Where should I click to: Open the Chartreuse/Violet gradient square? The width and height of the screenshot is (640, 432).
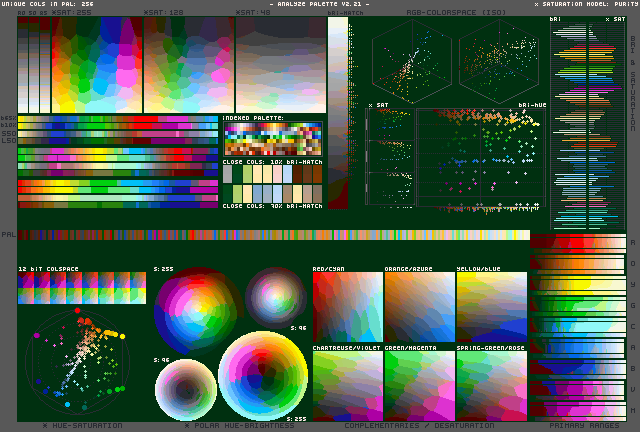point(347,385)
